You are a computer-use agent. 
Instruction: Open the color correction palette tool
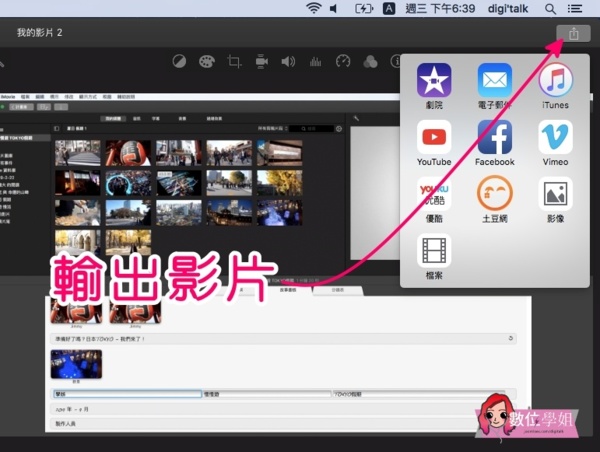click(x=207, y=62)
